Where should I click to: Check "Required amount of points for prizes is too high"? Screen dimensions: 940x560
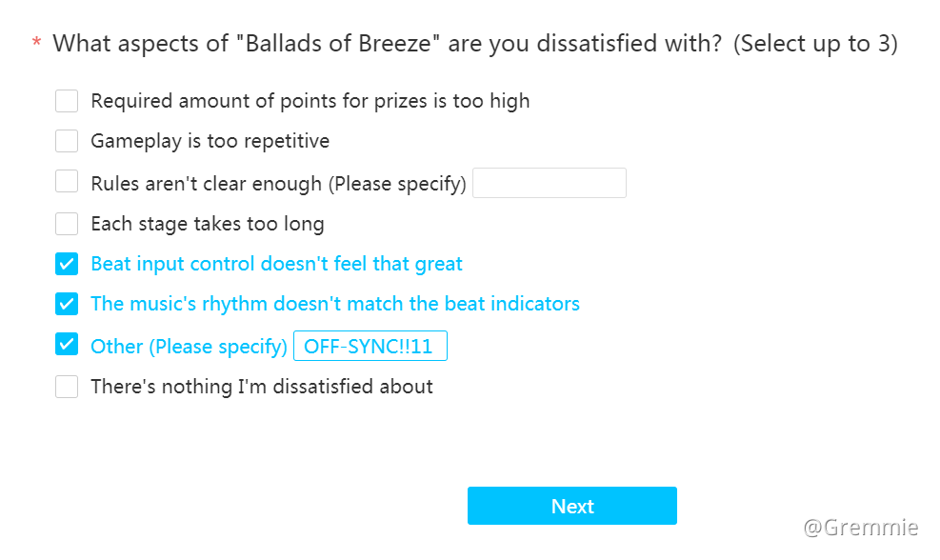[x=66, y=100]
